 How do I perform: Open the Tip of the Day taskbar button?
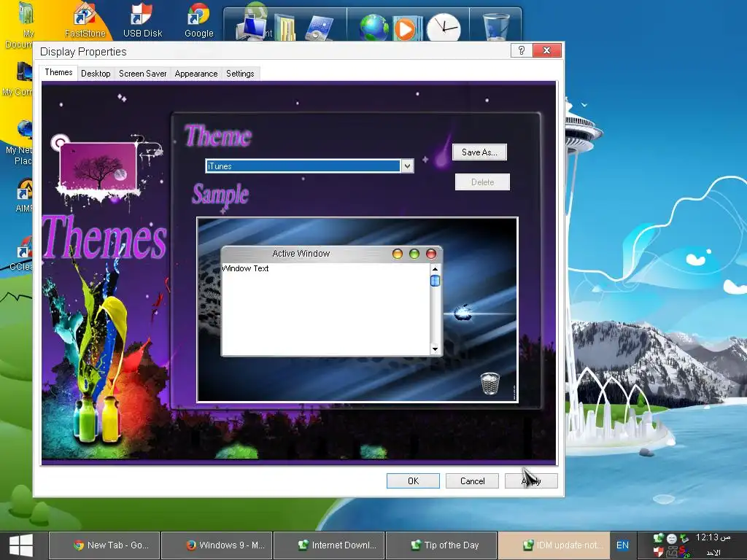click(x=441, y=545)
